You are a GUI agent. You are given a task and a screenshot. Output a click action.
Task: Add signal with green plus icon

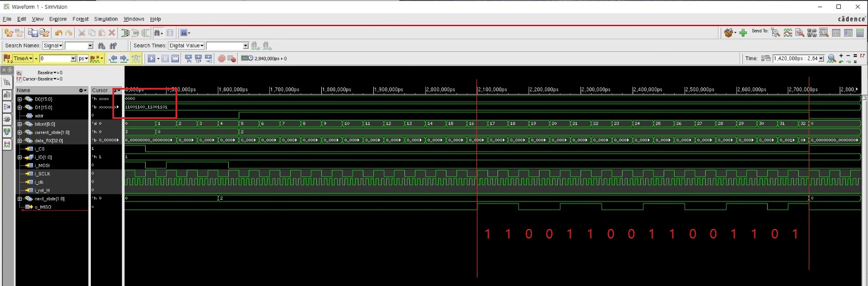coord(743,33)
